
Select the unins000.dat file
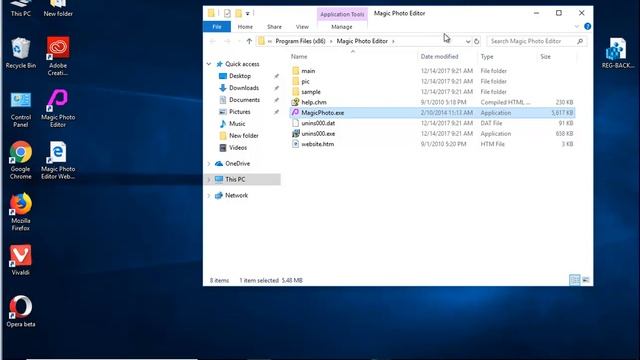point(433,123)
